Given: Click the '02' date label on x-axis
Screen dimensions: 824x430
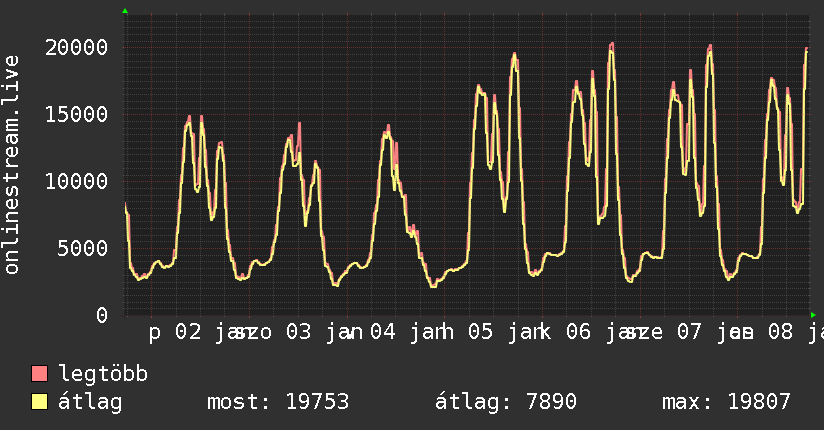Looking at the screenshot, I should pyautogui.click(x=188, y=332).
